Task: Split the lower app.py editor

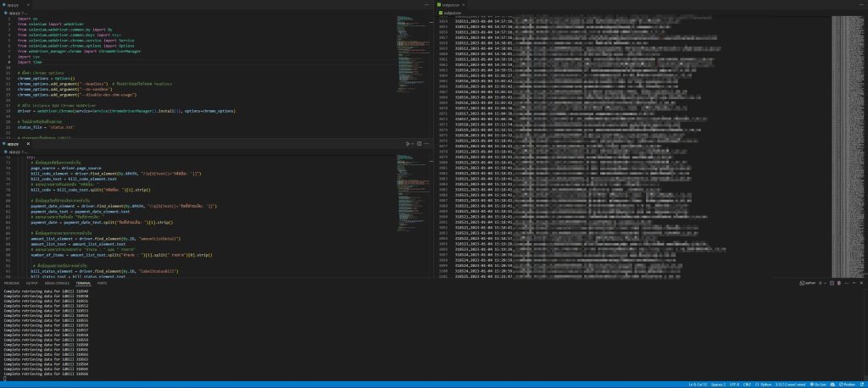Action: point(421,144)
